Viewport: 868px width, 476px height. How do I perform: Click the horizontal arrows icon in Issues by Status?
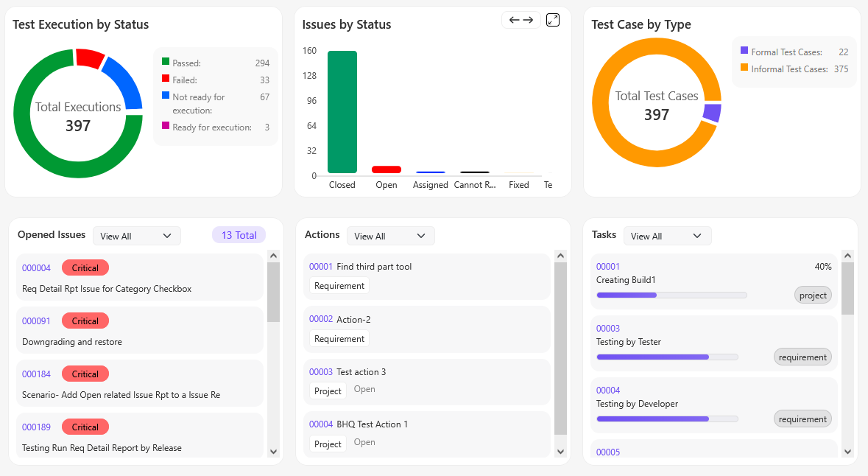[521, 20]
